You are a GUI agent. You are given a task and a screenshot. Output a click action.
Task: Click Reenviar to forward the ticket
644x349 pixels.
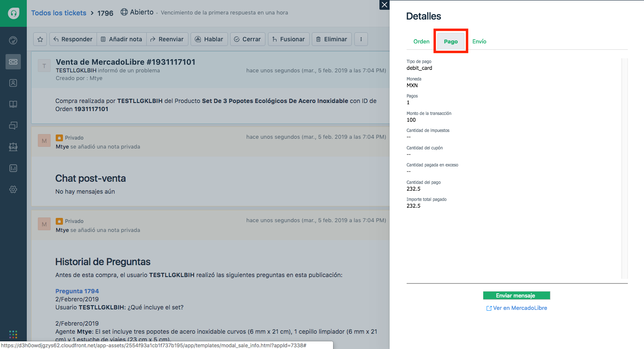coord(167,39)
